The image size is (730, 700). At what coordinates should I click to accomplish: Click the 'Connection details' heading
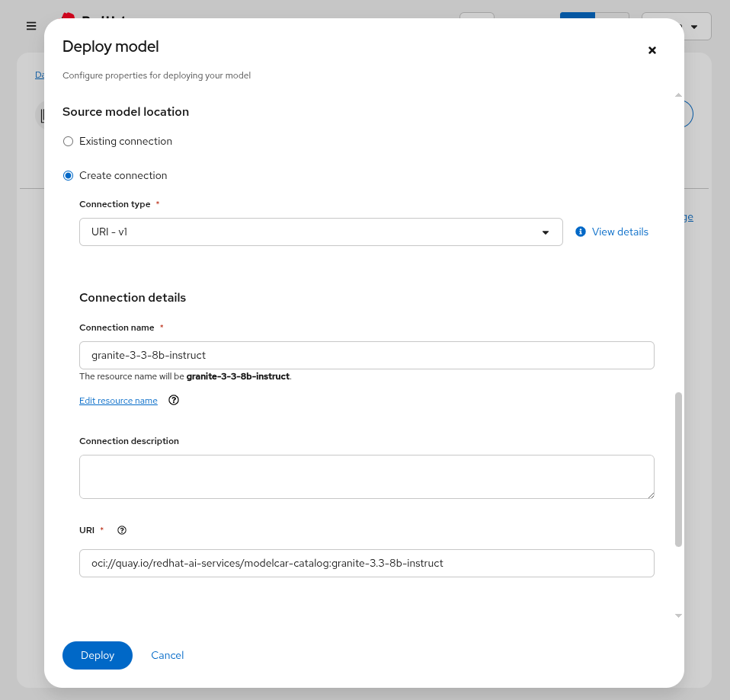point(133,298)
